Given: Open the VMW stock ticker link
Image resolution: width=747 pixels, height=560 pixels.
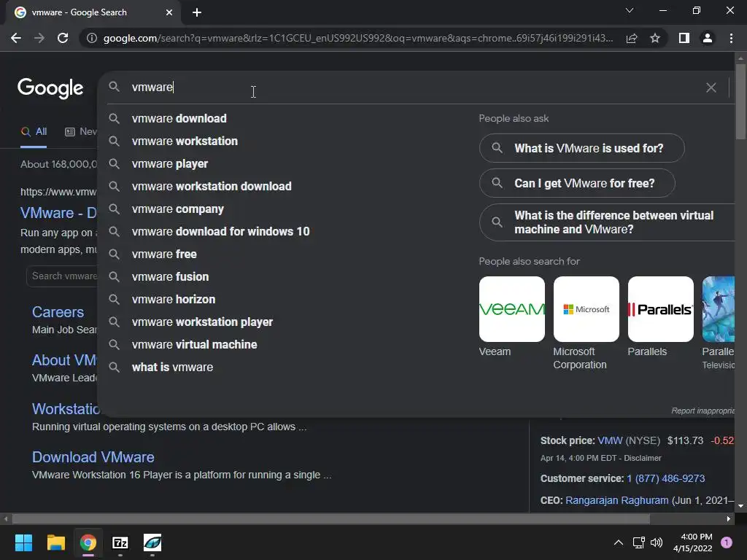Looking at the screenshot, I should point(610,440).
